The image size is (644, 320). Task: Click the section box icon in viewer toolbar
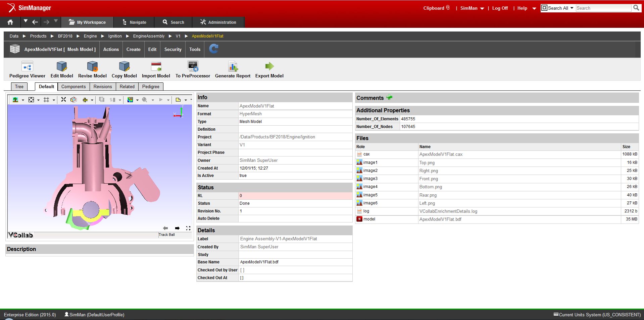(73, 100)
